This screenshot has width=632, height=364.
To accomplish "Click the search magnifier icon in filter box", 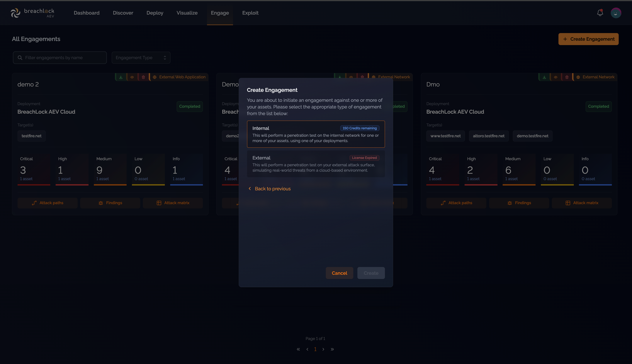I will click(20, 58).
